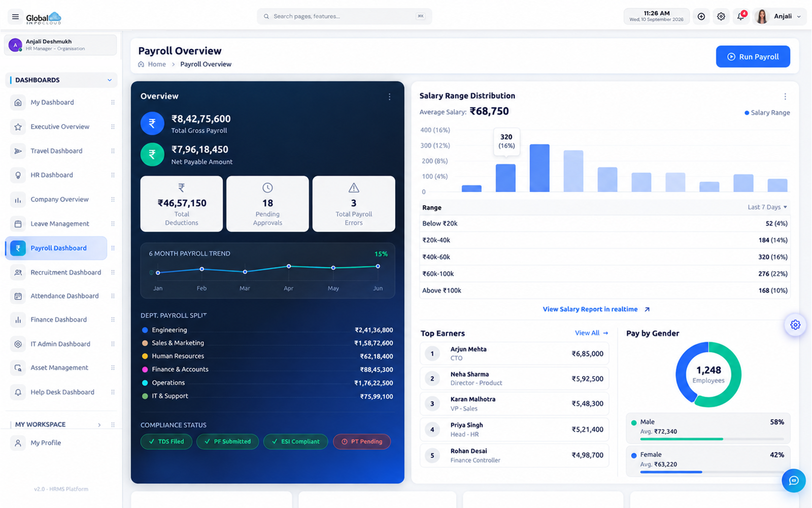Open the hamburger menu icon

[x=15, y=17]
